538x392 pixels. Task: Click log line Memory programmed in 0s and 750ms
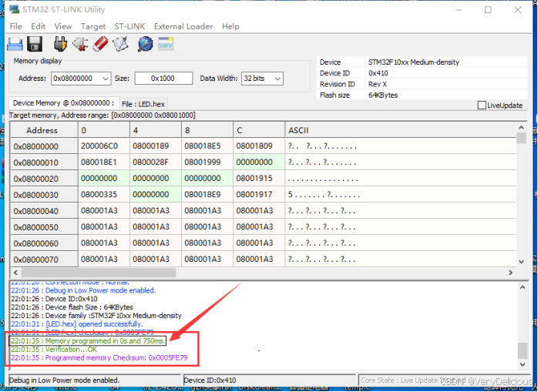(88, 341)
